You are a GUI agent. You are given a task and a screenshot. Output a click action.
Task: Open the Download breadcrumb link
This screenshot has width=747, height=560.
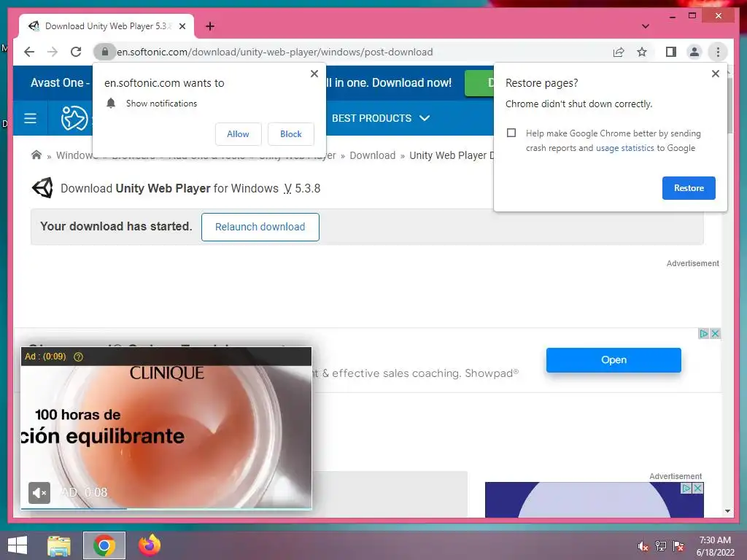coord(372,155)
